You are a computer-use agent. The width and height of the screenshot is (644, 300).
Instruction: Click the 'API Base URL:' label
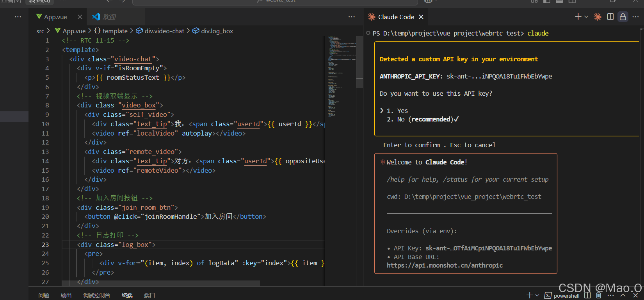(416, 257)
